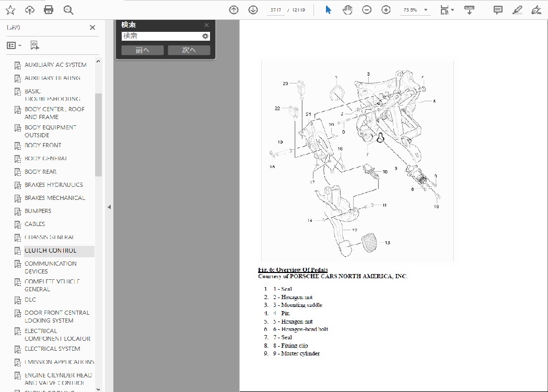Open BODY REAR bookmark

(41, 172)
